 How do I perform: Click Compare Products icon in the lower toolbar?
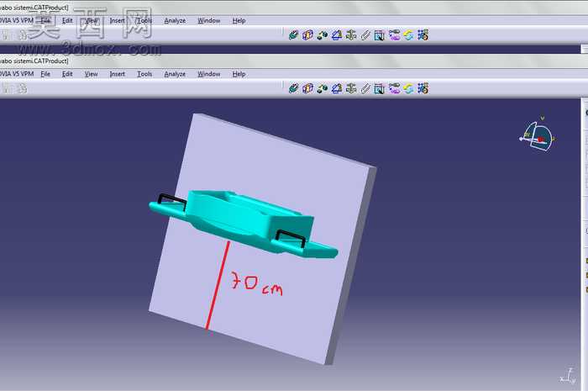tap(337, 88)
